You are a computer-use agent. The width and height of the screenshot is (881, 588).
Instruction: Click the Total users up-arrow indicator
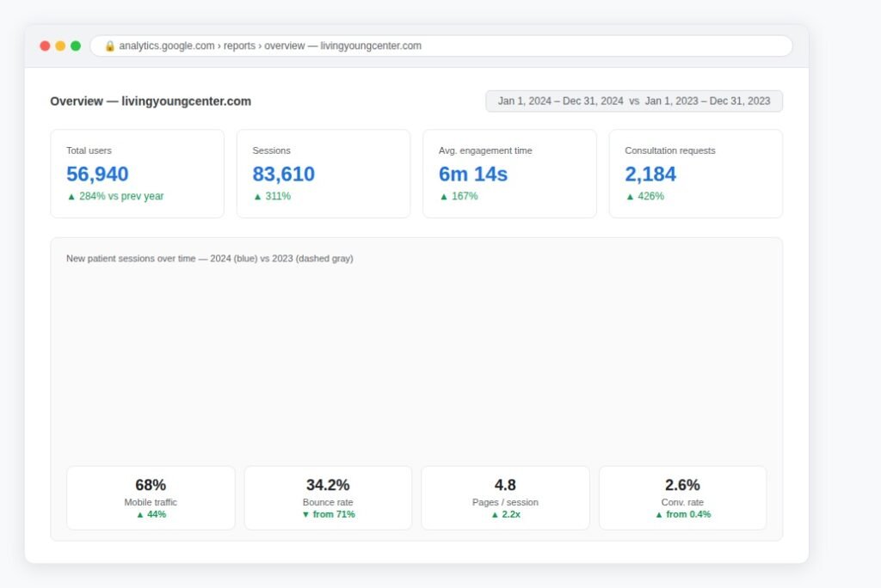71,197
